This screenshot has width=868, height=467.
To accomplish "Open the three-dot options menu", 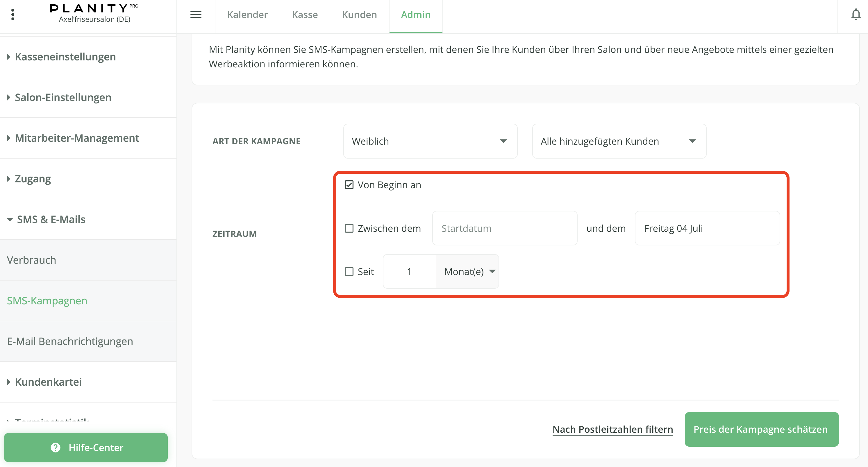I will click(x=13, y=15).
